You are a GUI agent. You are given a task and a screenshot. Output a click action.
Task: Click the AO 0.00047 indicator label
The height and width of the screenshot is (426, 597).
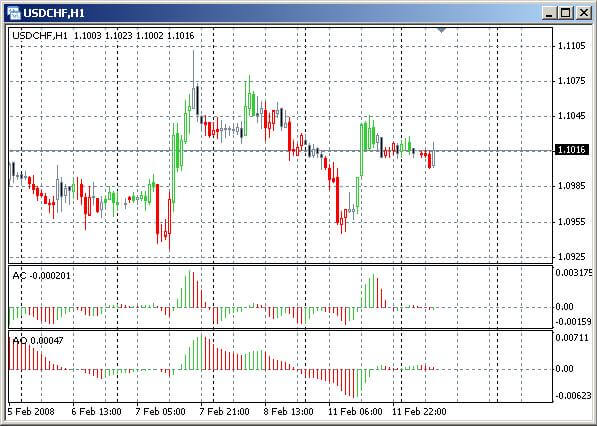38,340
